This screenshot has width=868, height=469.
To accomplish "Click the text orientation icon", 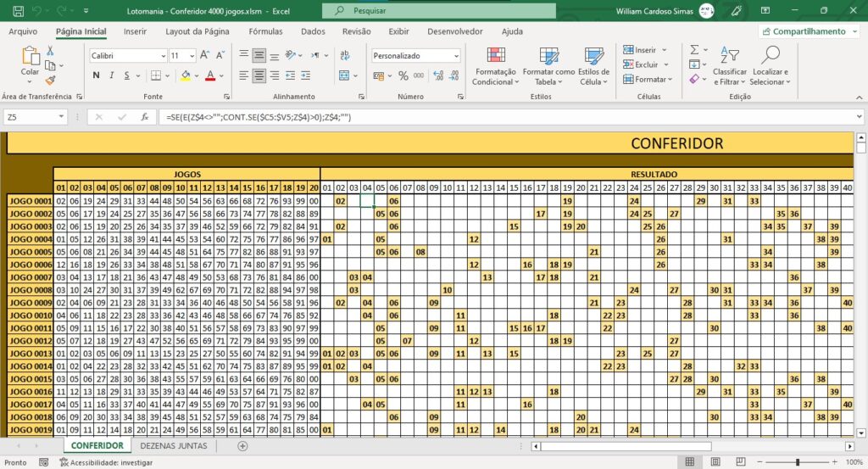I will (x=291, y=55).
